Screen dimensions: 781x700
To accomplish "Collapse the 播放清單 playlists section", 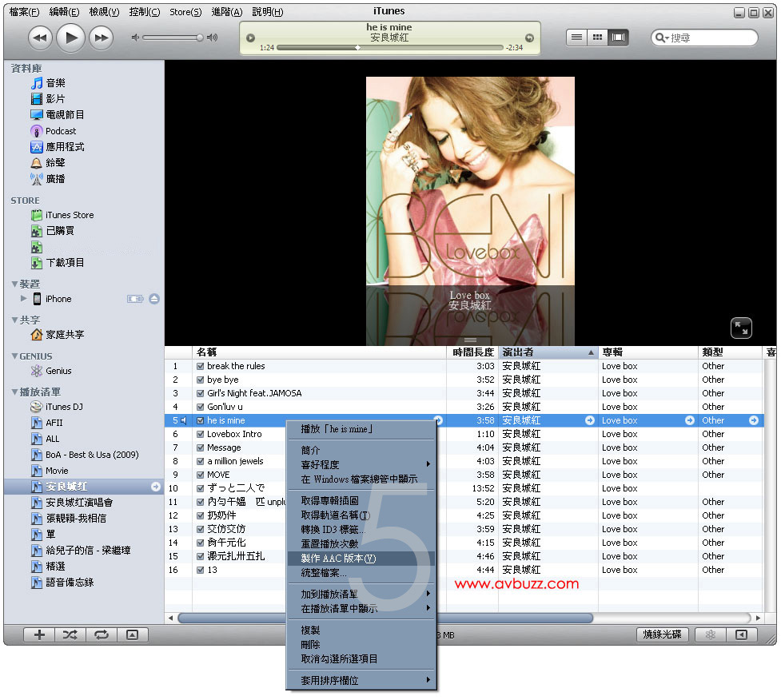I will [14, 392].
